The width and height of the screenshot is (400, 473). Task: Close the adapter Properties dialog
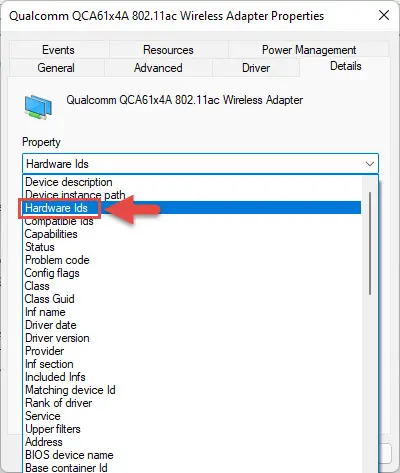tap(384, 15)
